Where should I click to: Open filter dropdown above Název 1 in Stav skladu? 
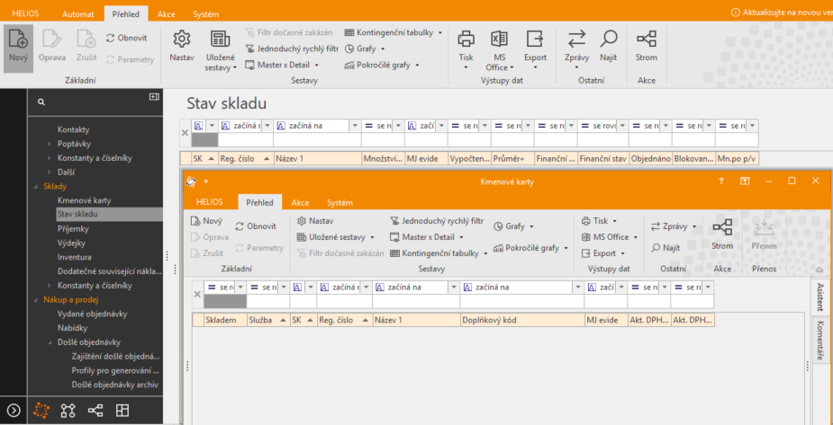355,126
